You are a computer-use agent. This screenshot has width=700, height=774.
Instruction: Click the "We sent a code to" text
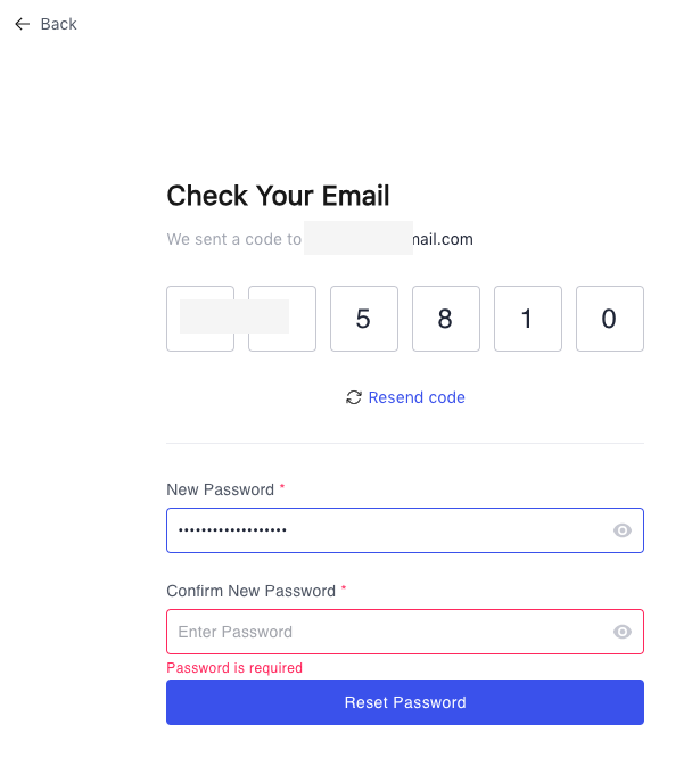234,239
